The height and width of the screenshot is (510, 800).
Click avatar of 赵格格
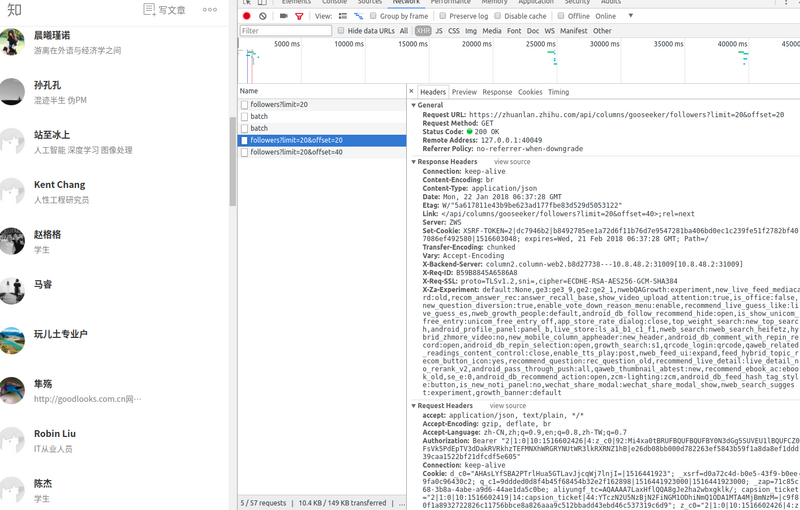coord(12,241)
